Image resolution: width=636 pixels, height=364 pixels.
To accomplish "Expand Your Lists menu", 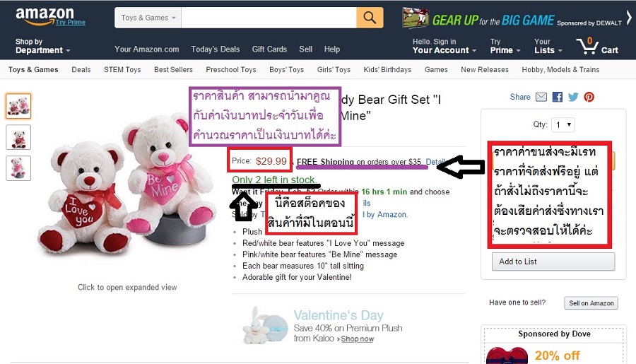I will (548, 46).
